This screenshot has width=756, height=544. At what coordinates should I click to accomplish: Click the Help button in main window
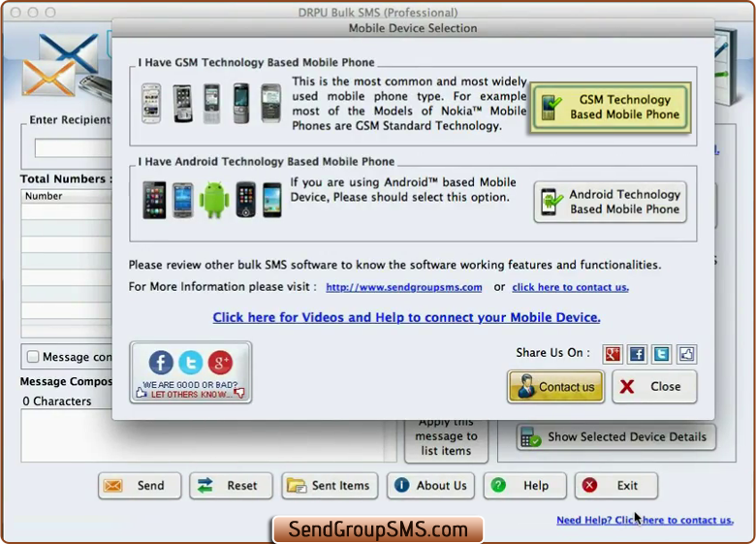point(524,485)
